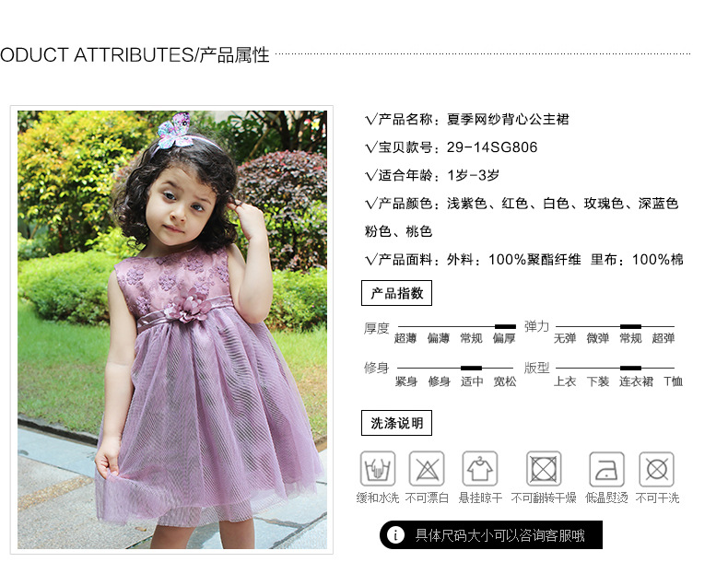728x574 pixels.
Task: Select the 偏厚 thickness marker
Action: pyautogui.click(x=505, y=327)
